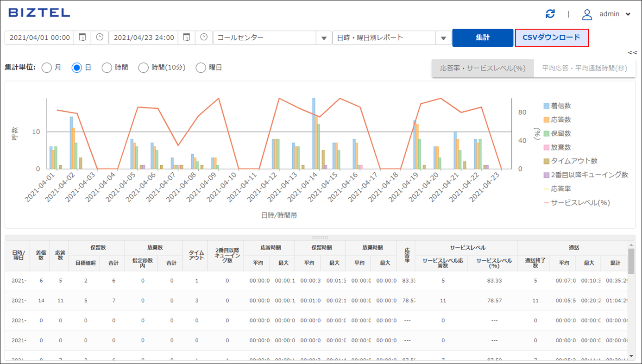Open clock picker for the end time
642x364 pixels.
pyautogui.click(x=204, y=38)
